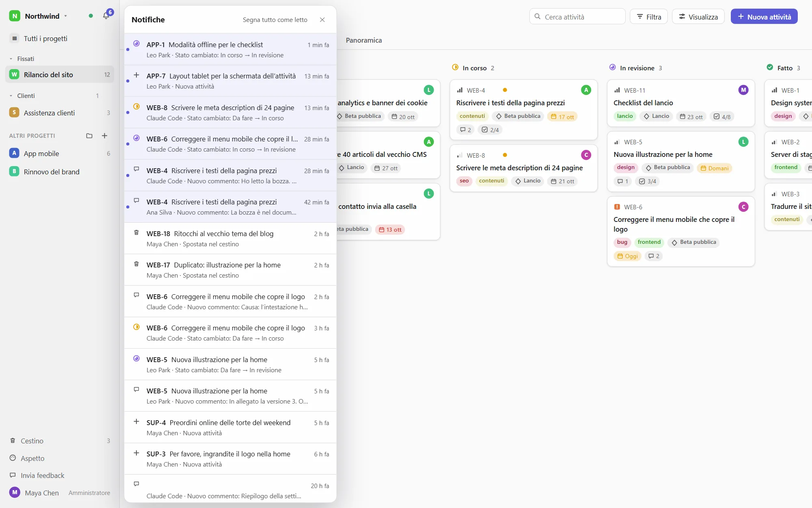The image size is (812, 508).
Task: Open Assistenza clienti project
Action: pyautogui.click(x=60, y=113)
